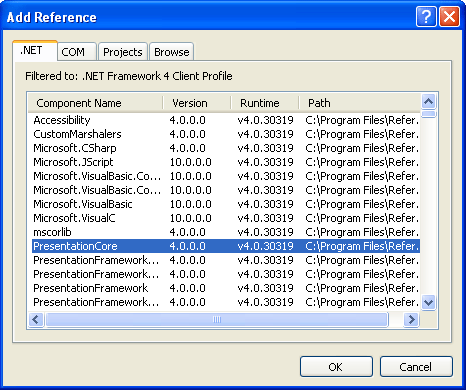Open the COM tab
The height and width of the screenshot is (390, 467).
pos(77,52)
